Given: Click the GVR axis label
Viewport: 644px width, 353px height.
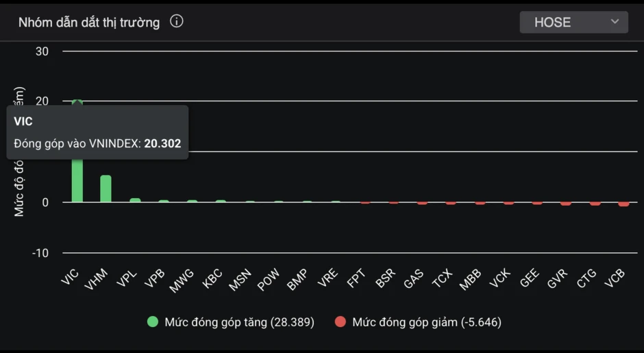Looking at the screenshot, I should point(558,278).
